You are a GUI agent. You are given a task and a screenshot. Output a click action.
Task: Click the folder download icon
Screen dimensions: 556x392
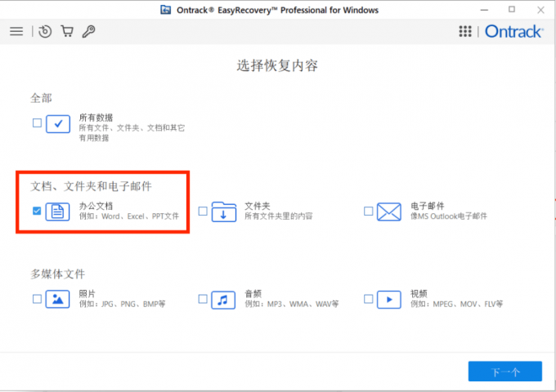pos(223,212)
